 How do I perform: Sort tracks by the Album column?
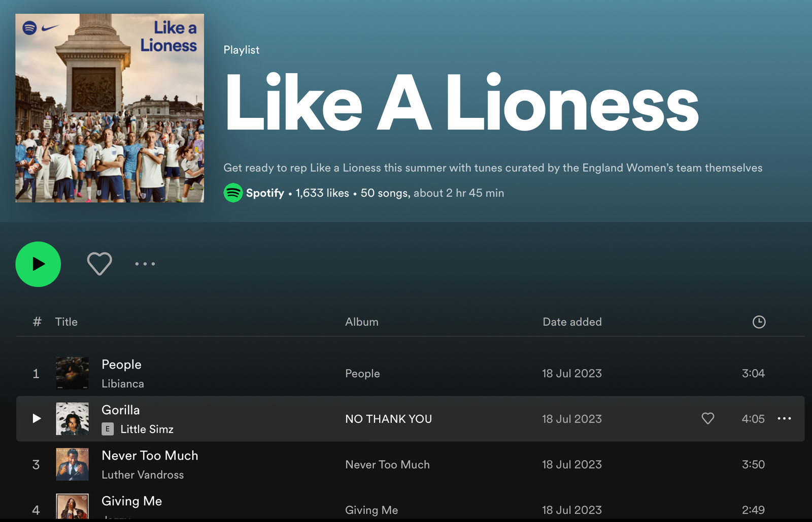pyautogui.click(x=361, y=321)
